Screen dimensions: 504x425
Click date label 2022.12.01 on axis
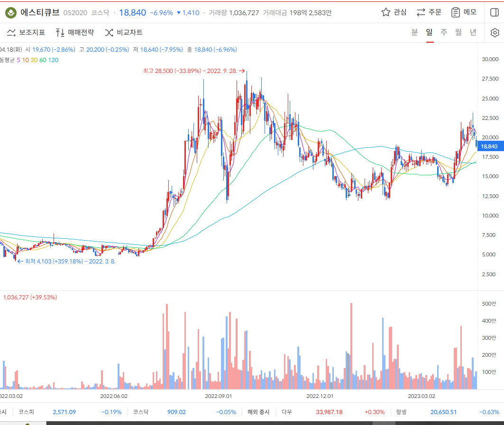click(x=320, y=396)
